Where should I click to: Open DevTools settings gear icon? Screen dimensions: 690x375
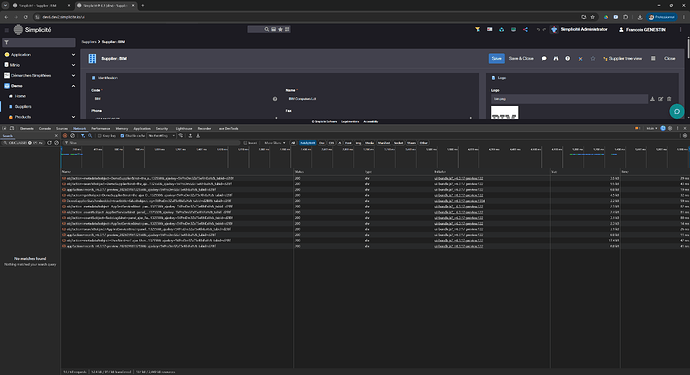(670, 129)
